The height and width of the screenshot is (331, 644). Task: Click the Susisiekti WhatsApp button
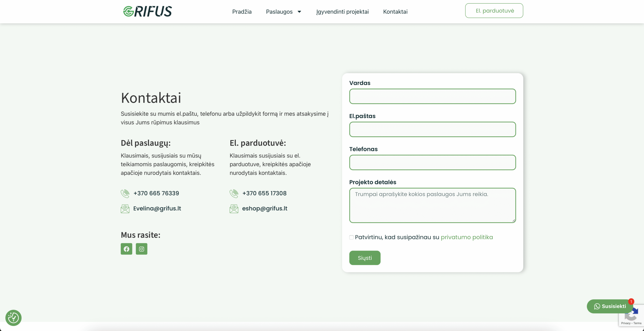(x=610, y=306)
